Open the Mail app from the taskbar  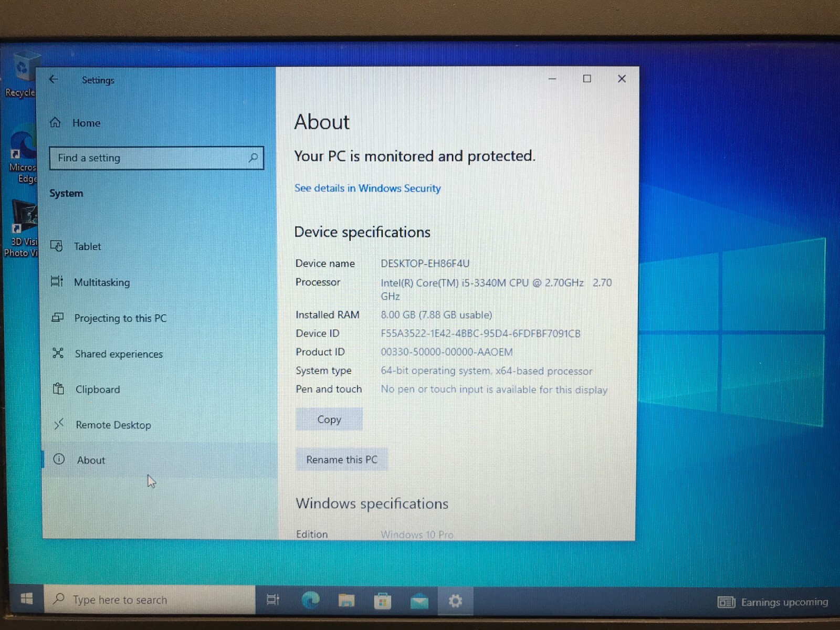point(419,601)
